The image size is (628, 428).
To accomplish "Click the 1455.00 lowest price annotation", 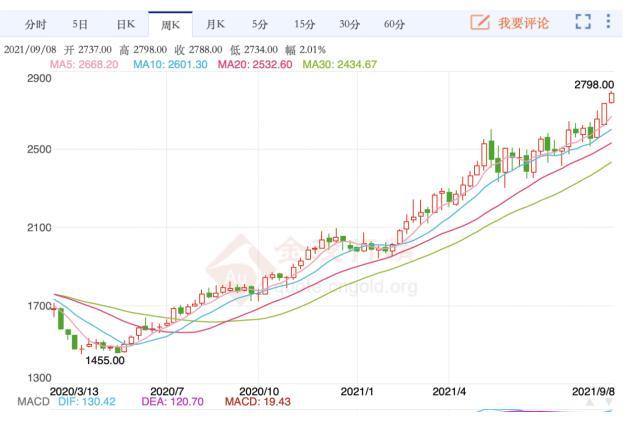I will click(105, 361).
